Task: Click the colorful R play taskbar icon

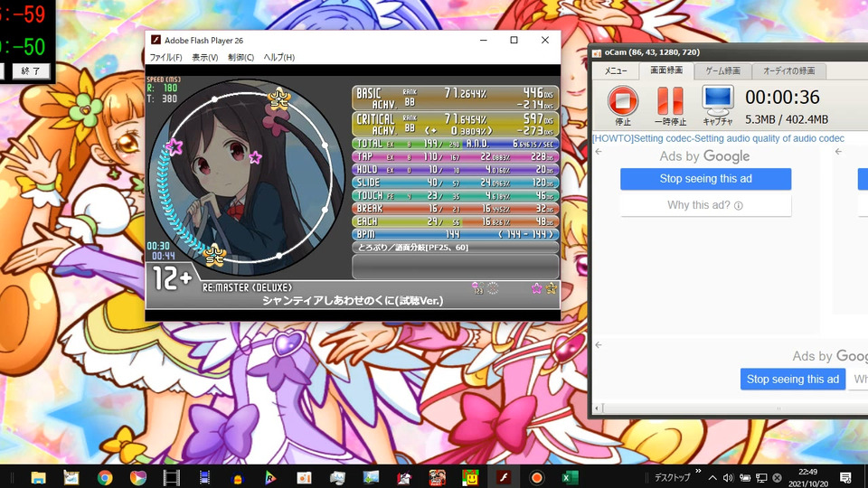Action: [270, 477]
